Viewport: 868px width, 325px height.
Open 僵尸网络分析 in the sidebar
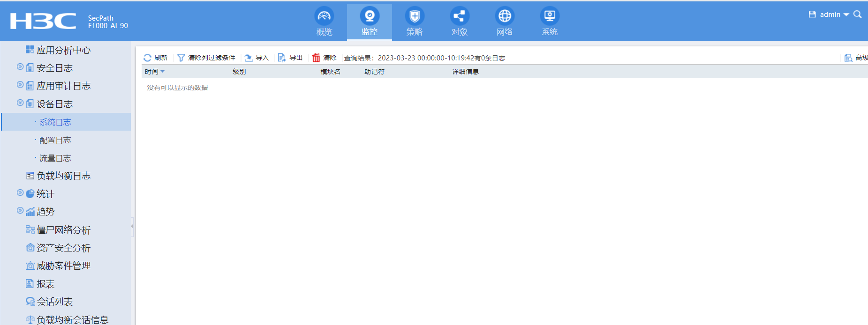64,230
